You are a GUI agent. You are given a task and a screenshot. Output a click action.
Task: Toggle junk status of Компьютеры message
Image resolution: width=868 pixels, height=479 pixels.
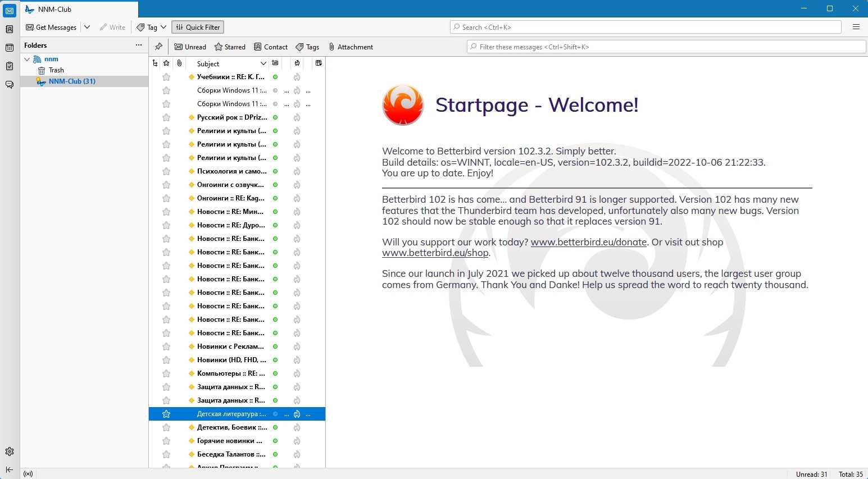coord(297,373)
